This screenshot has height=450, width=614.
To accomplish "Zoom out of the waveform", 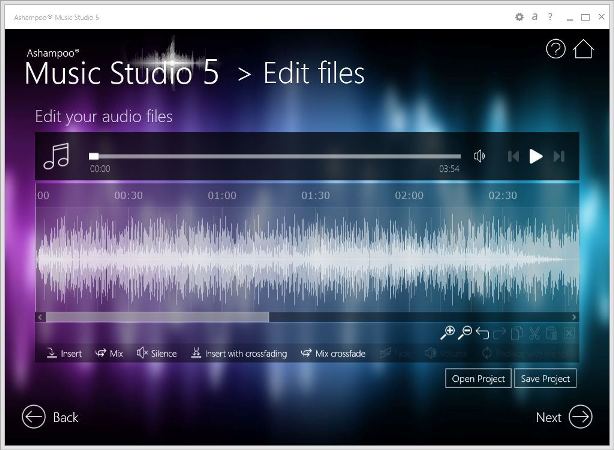I will (x=465, y=333).
